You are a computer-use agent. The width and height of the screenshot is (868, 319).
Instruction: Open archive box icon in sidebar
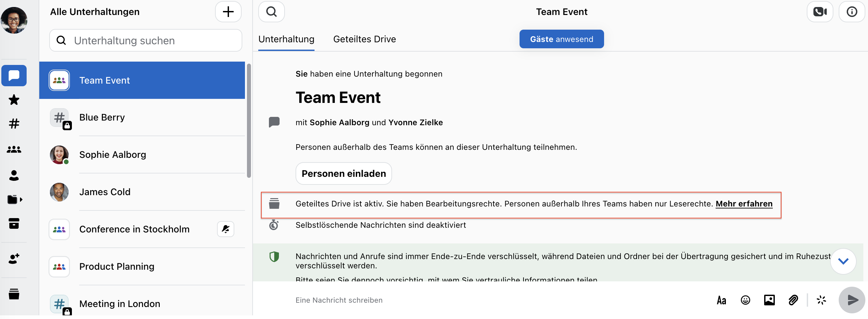click(x=14, y=223)
